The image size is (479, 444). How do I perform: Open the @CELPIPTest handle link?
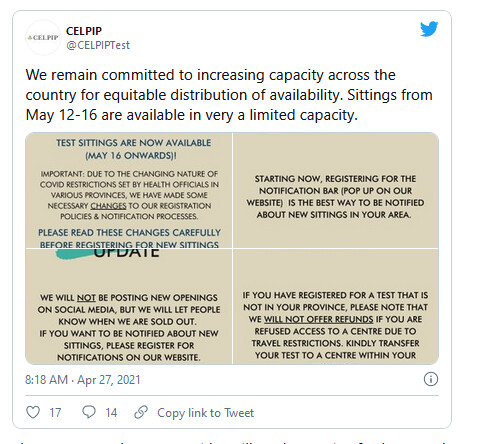98,45
